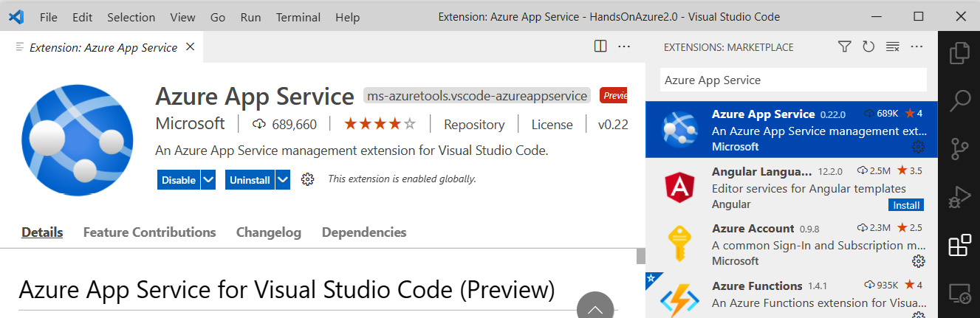Open the Edit menu
The width and height of the screenshot is (980, 318).
83,17
